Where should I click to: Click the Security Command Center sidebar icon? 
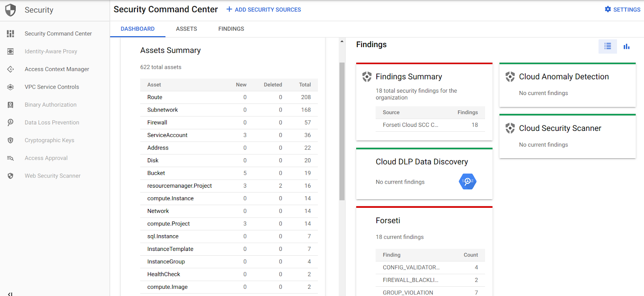click(x=10, y=34)
